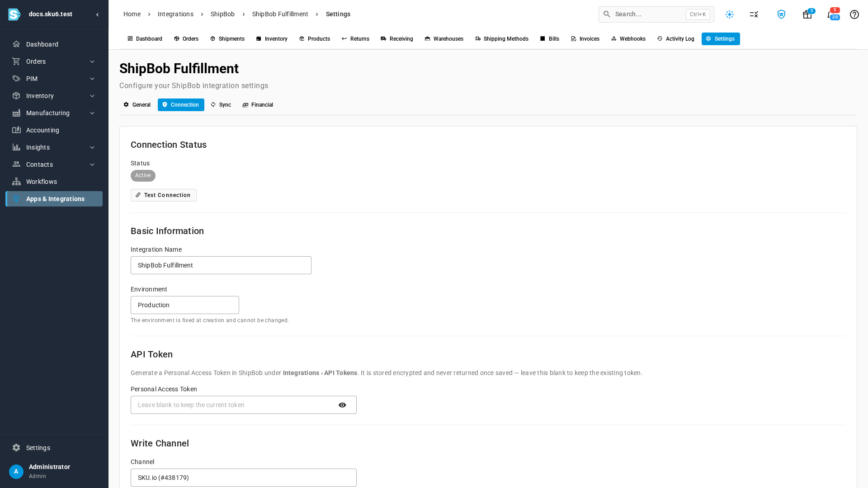Screen dimensions: 868x488
Task: Click the SKU.io logo icon
Action: click(x=14, y=14)
